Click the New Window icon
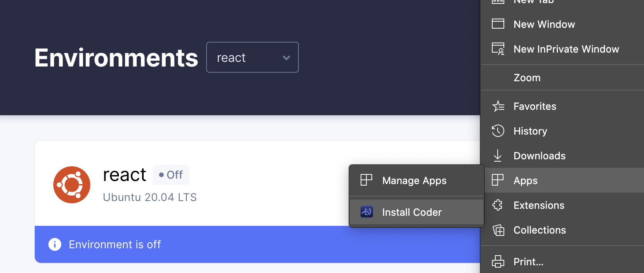Image resolution: width=644 pixels, height=273 pixels. coord(498,24)
